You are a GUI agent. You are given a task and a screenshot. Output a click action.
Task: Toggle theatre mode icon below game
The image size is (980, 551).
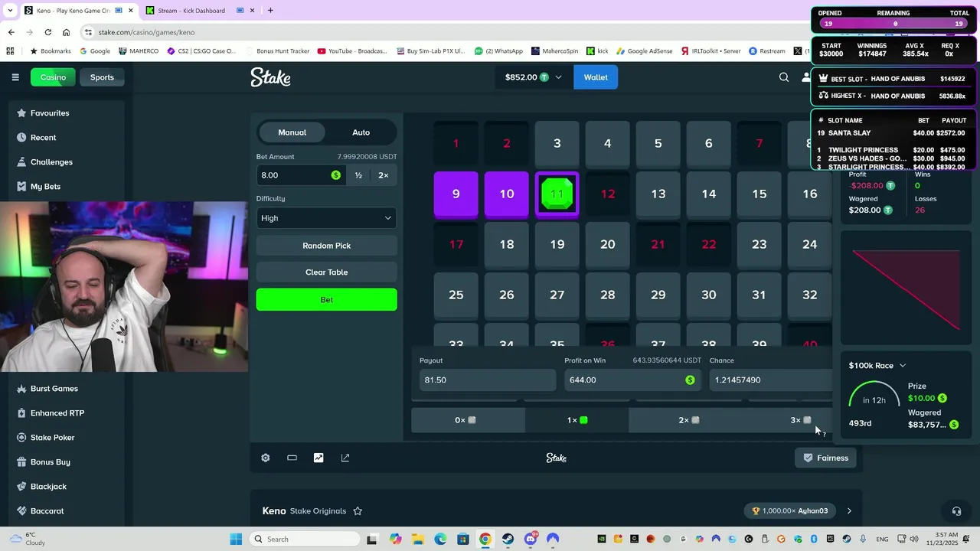pyautogui.click(x=292, y=458)
